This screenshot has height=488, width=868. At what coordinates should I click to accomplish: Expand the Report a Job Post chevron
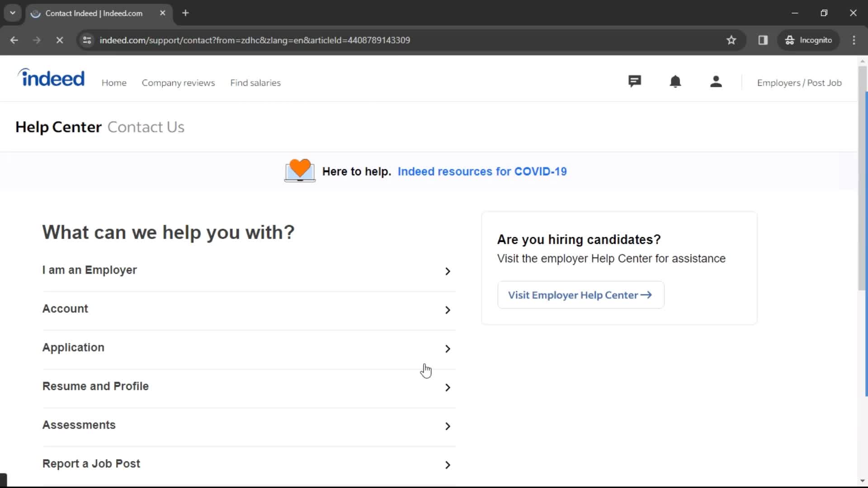coord(448,465)
